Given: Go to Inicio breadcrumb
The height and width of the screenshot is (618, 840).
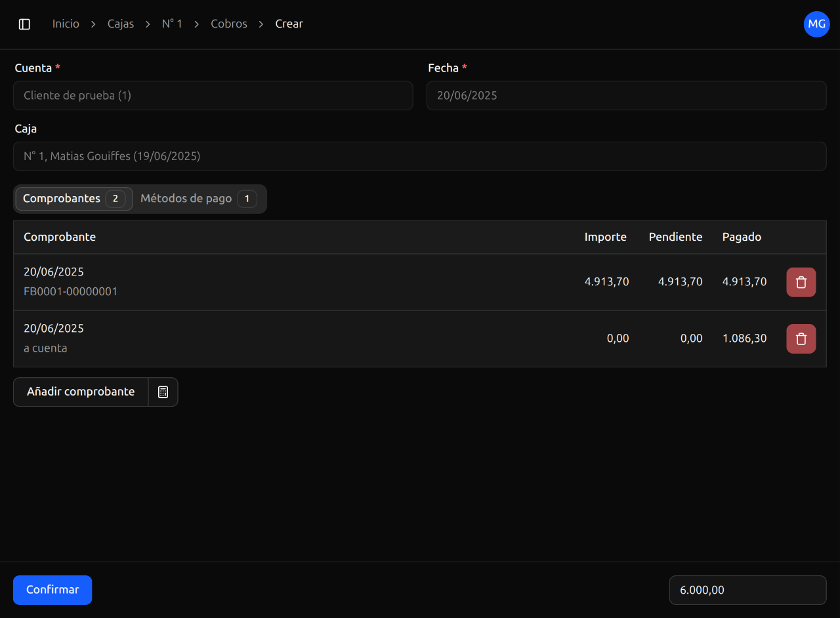Looking at the screenshot, I should [66, 24].
